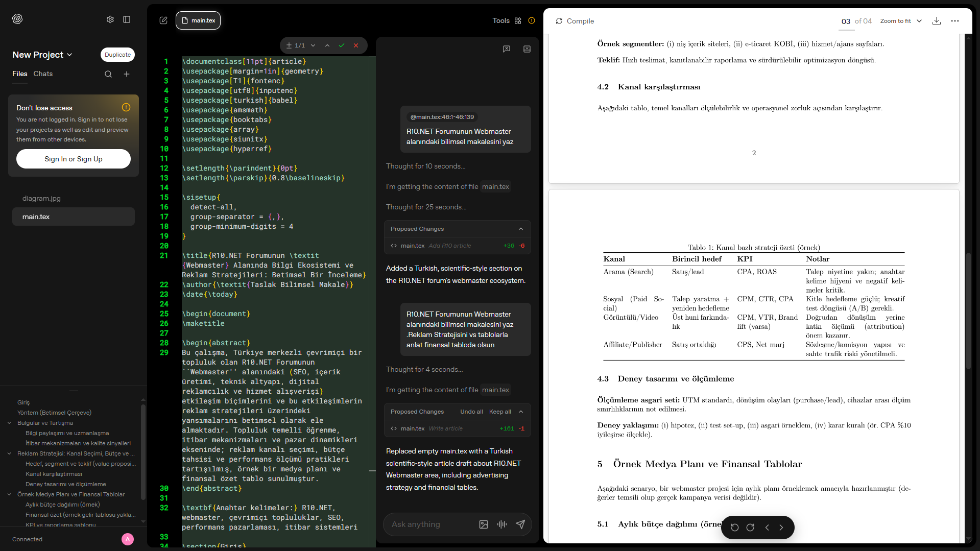
Task: Collapse Reklam Stratejisi outline section
Action: 9,453
